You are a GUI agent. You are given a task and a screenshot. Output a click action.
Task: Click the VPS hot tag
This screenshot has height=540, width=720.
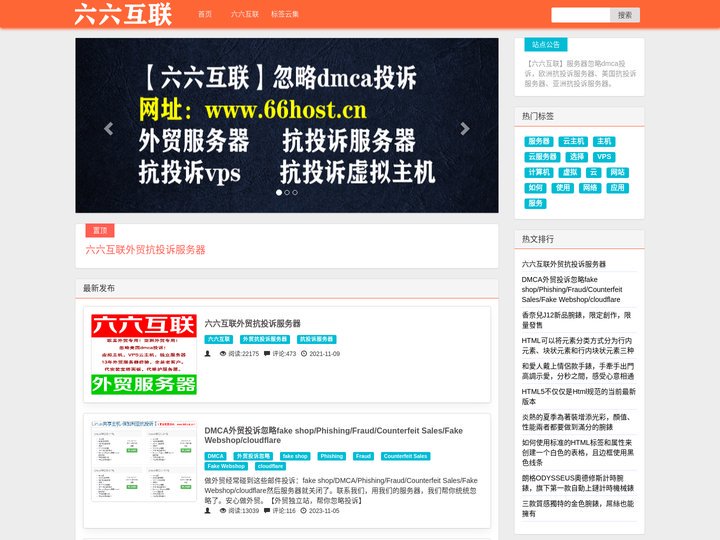click(604, 157)
